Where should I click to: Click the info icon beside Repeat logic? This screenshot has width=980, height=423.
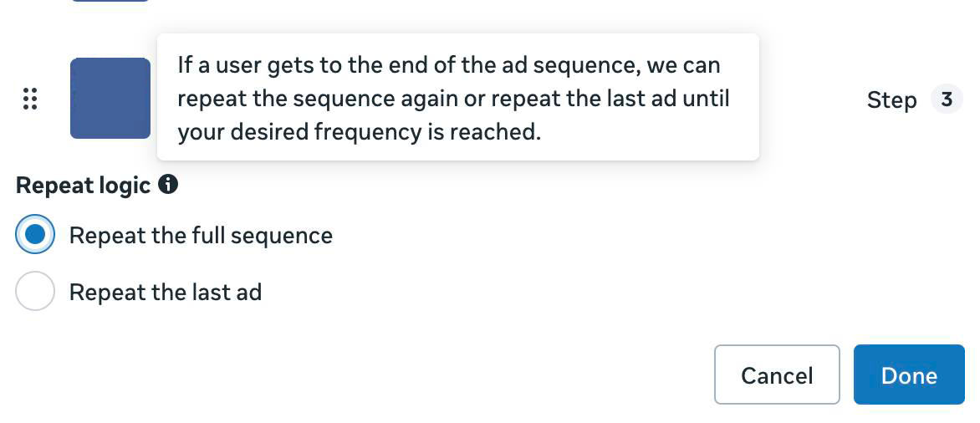pos(168,185)
